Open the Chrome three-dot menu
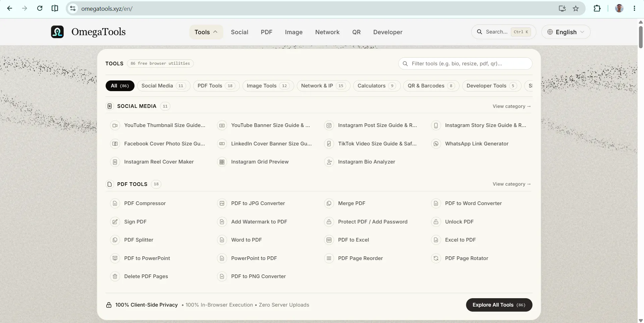The image size is (644, 323). [x=634, y=8]
